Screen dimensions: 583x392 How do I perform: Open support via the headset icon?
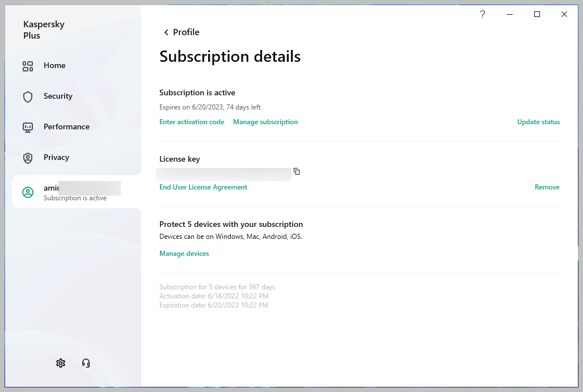pos(86,363)
